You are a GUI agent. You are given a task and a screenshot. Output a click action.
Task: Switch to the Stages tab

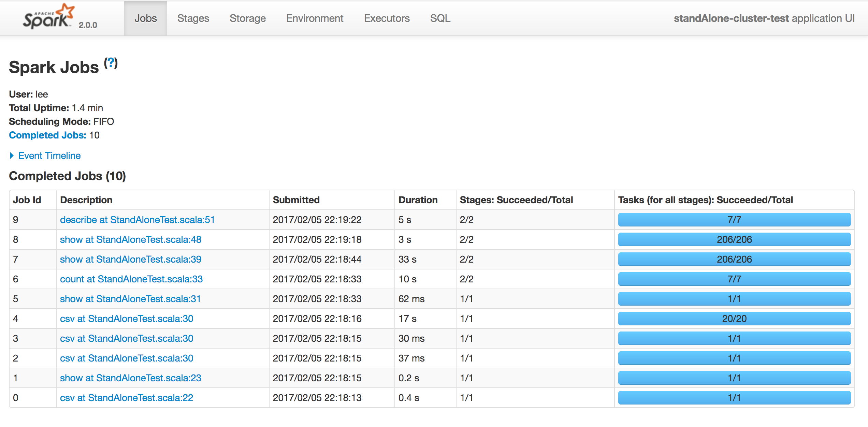click(x=193, y=18)
